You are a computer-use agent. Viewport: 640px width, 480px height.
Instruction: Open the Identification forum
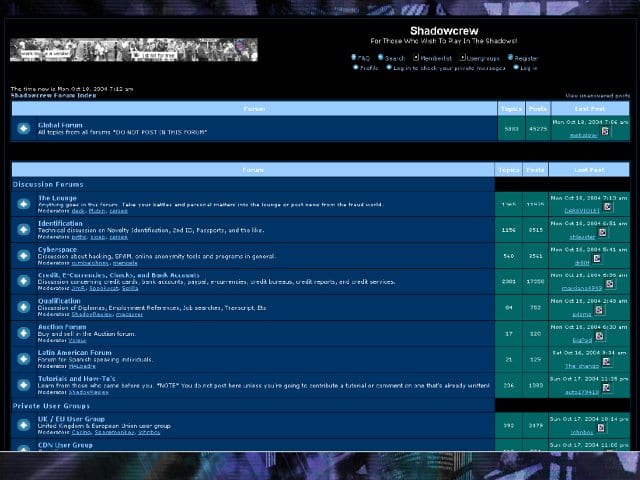point(60,224)
